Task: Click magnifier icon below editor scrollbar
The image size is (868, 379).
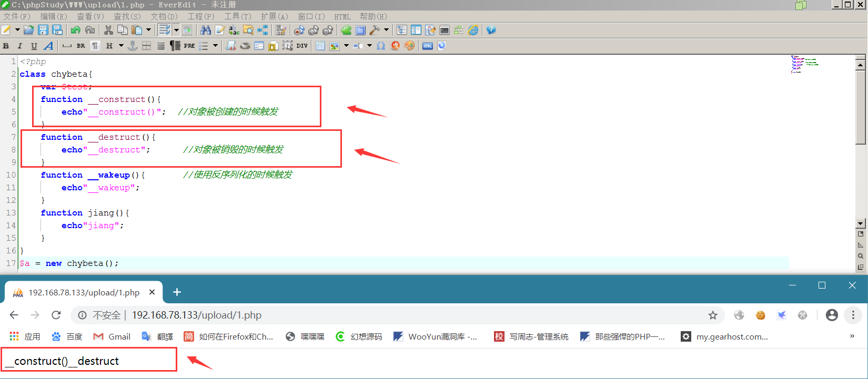Action: 861,256
